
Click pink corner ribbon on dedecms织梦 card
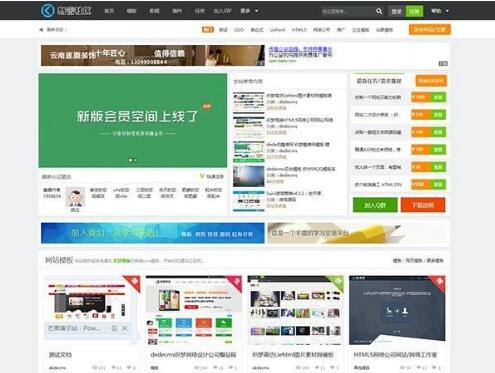[x=235, y=282]
